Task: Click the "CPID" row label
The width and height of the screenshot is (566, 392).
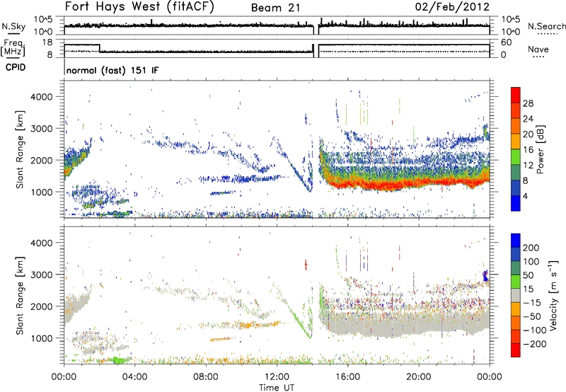Action: point(16,67)
